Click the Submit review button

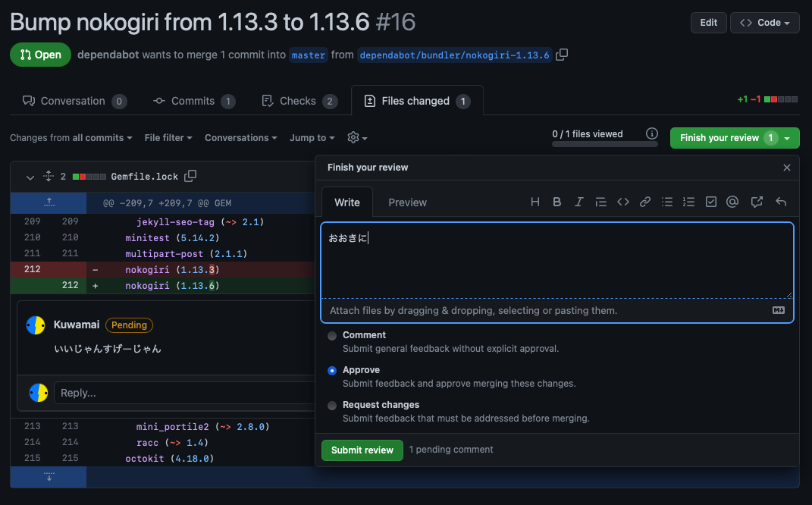pyautogui.click(x=362, y=450)
